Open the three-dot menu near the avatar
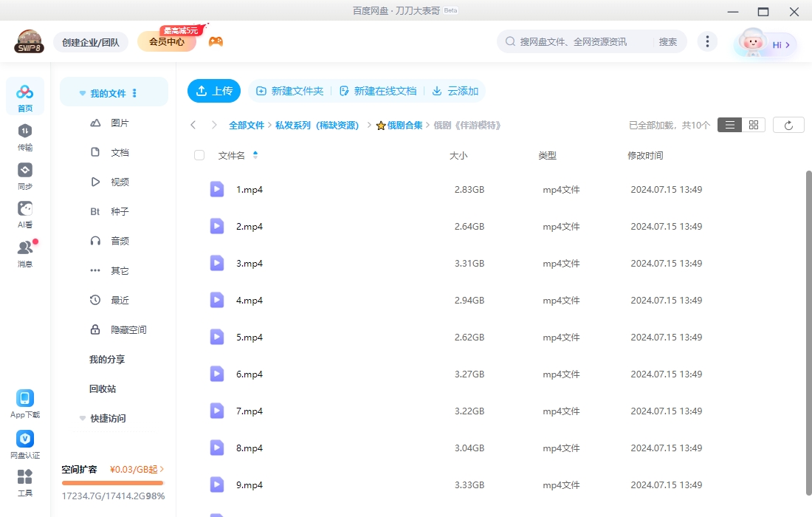 tap(707, 41)
